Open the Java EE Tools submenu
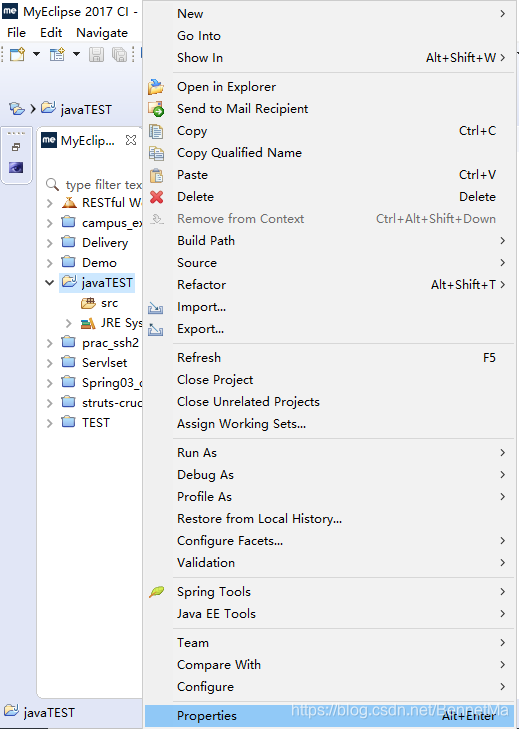The height and width of the screenshot is (729, 519). [x=329, y=614]
